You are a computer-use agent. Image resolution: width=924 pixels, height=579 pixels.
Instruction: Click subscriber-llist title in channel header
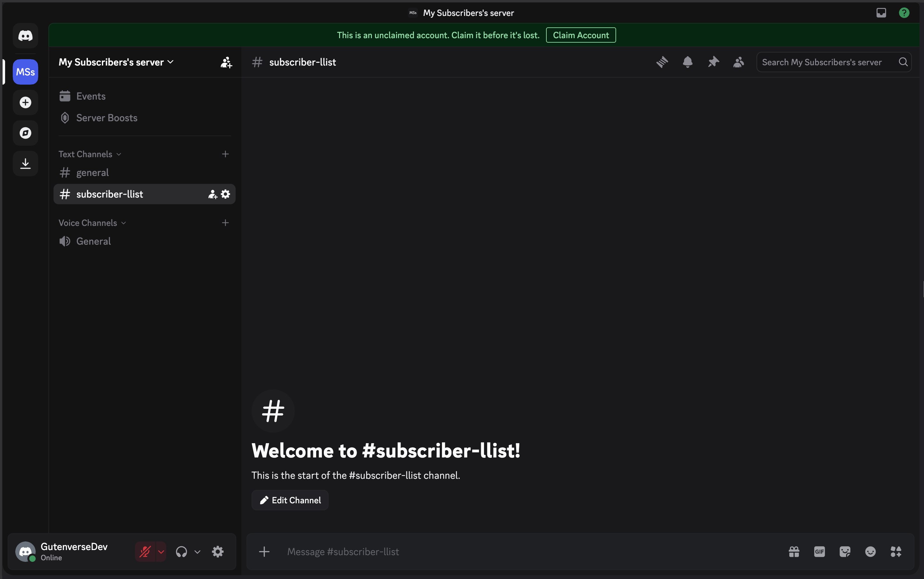302,62
